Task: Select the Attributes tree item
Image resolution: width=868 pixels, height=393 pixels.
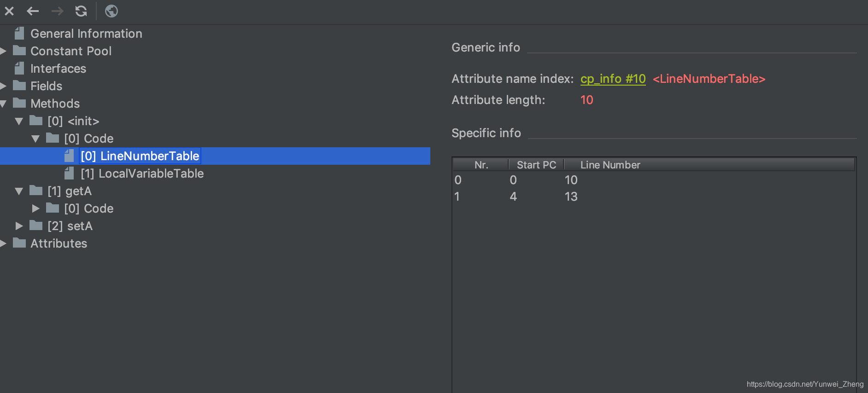Action: click(x=59, y=243)
